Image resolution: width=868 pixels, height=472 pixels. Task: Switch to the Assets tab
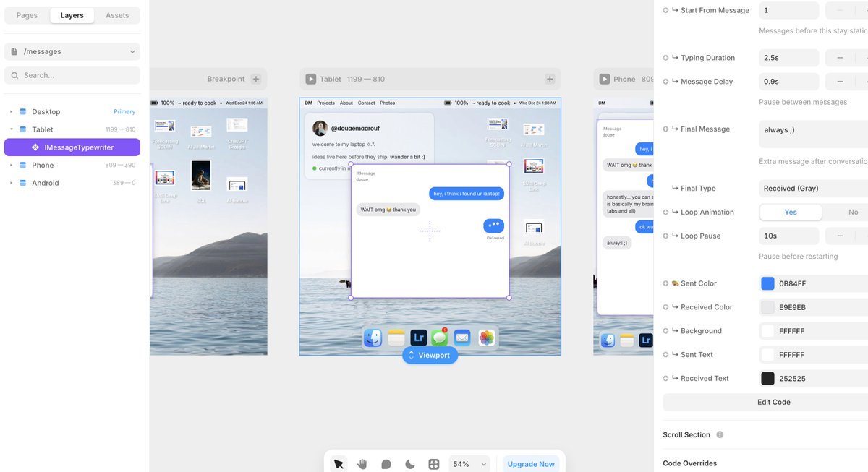(117, 15)
